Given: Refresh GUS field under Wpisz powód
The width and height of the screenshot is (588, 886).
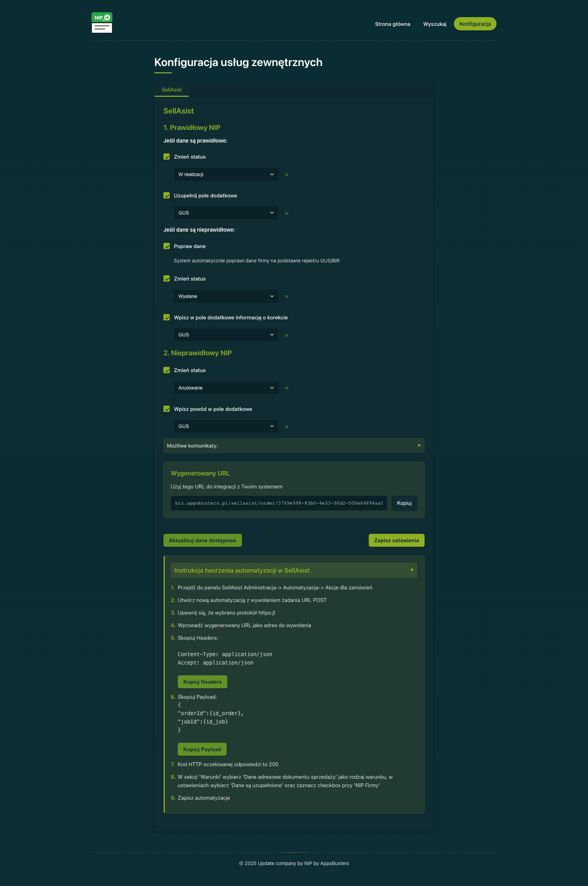Looking at the screenshot, I should [287, 427].
